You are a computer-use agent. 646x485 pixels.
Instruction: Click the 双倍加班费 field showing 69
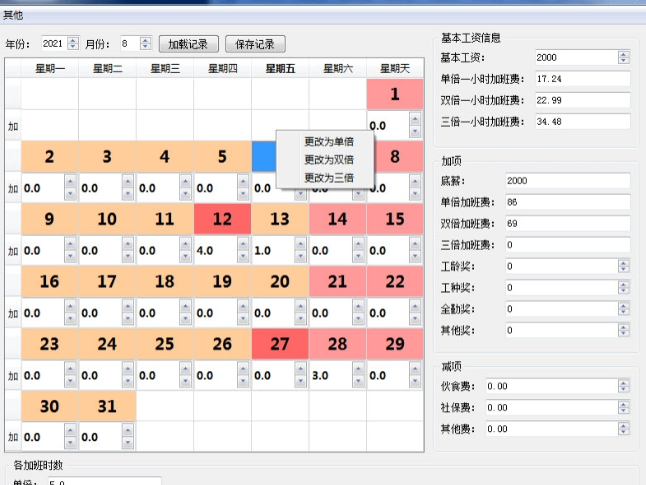(x=566, y=223)
